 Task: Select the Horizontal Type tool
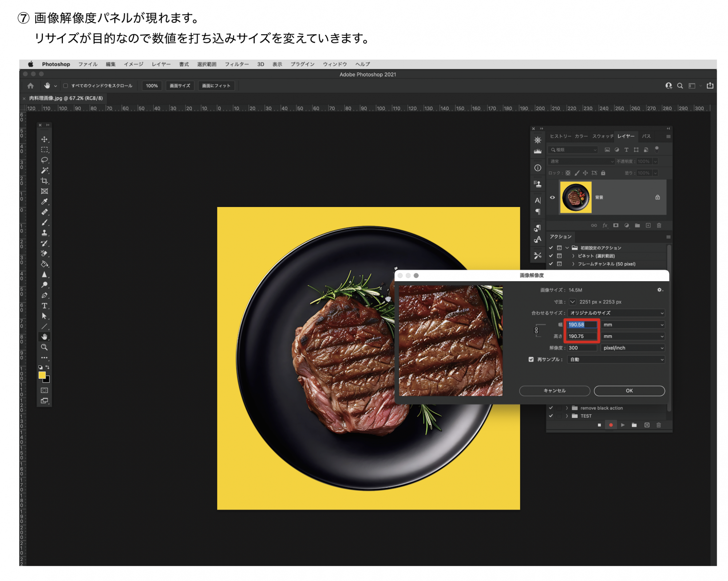tap(44, 306)
